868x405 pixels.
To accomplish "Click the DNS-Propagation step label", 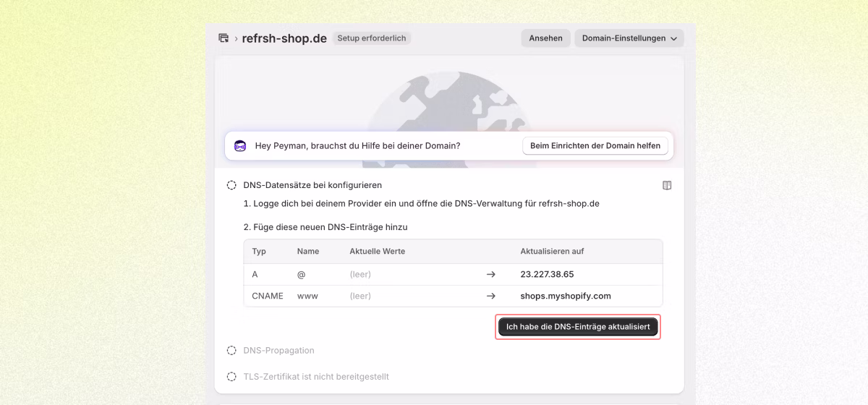I will pos(278,350).
